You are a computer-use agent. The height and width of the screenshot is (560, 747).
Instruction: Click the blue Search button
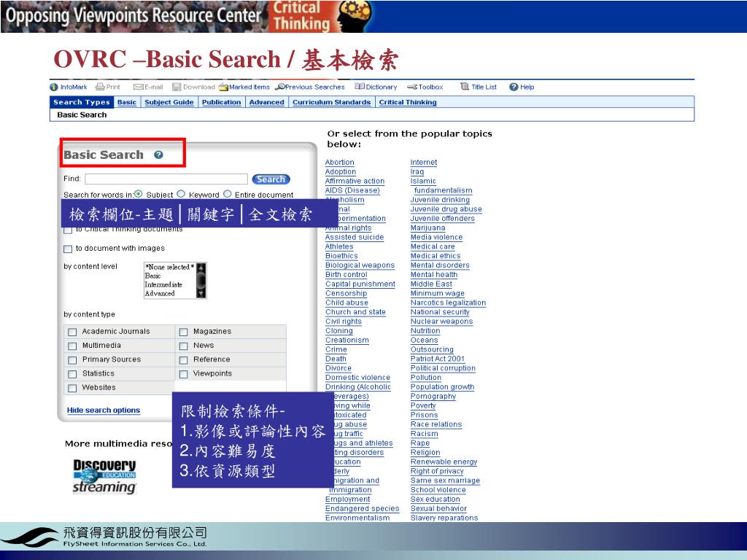tap(271, 179)
